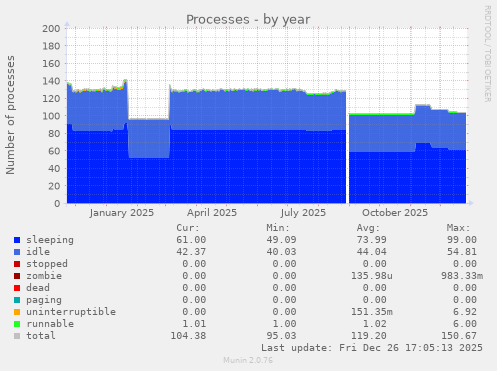Screen dimensions: 497x371
Task: Click runnable current value 1.01
Action: pos(194,324)
